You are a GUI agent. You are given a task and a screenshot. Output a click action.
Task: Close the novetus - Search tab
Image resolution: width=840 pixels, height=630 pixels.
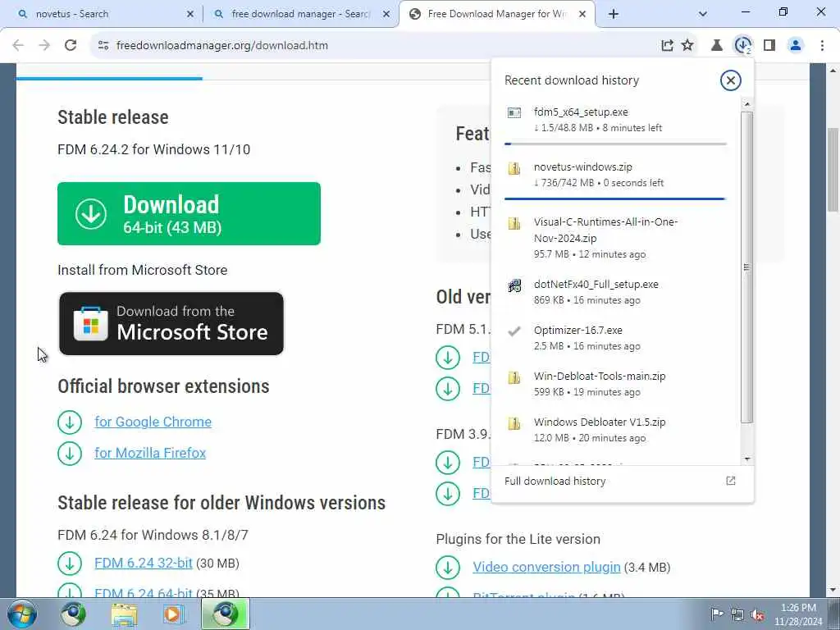click(x=190, y=15)
